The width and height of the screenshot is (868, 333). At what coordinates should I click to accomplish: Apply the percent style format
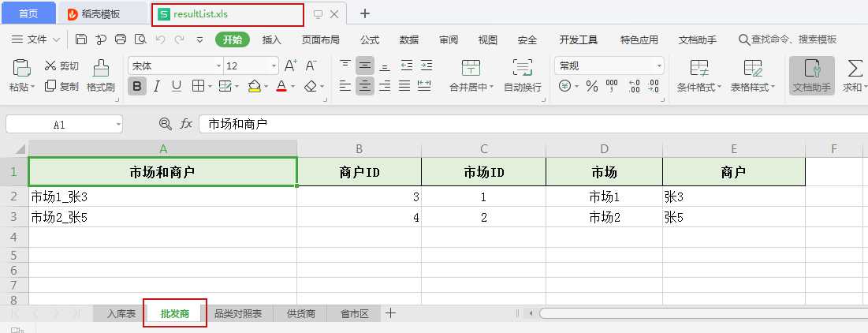[592, 86]
